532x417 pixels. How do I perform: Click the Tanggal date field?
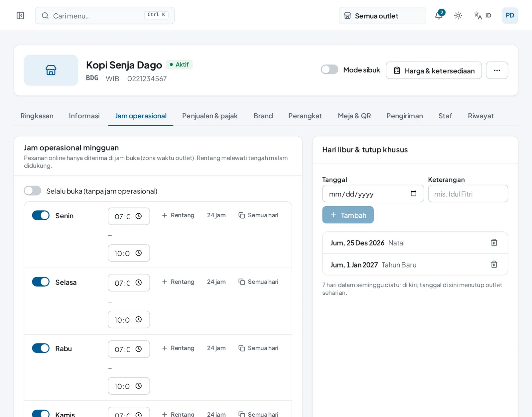pos(373,194)
